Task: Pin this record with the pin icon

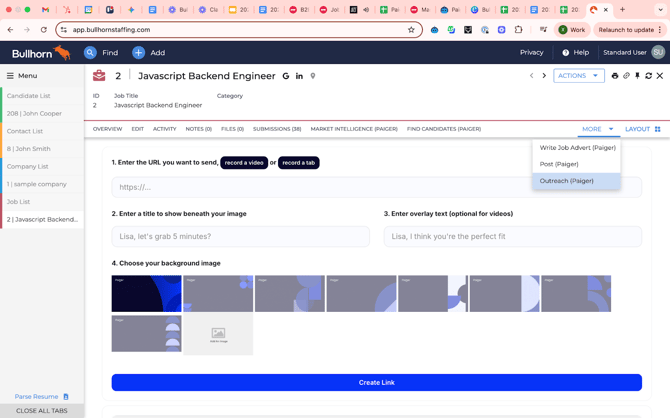Action: coord(637,76)
